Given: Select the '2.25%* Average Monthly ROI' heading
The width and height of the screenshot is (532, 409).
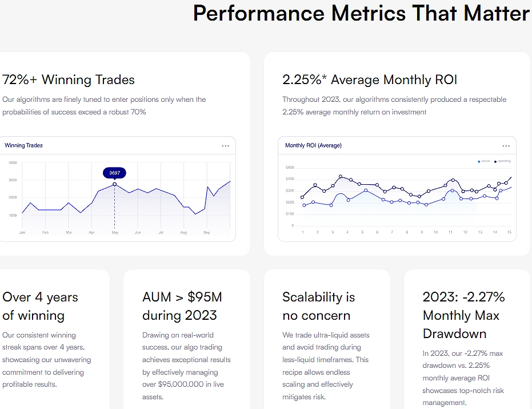Looking at the screenshot, I should 370,80.
